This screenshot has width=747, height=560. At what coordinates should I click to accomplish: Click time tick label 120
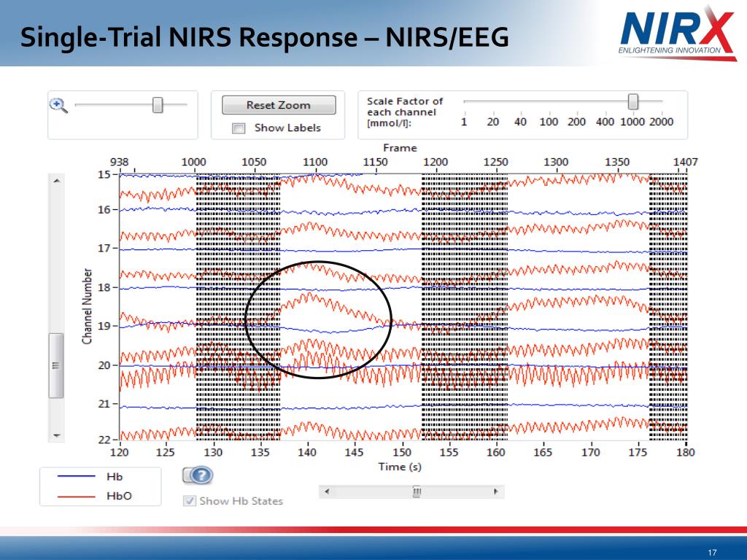(119, 452)
